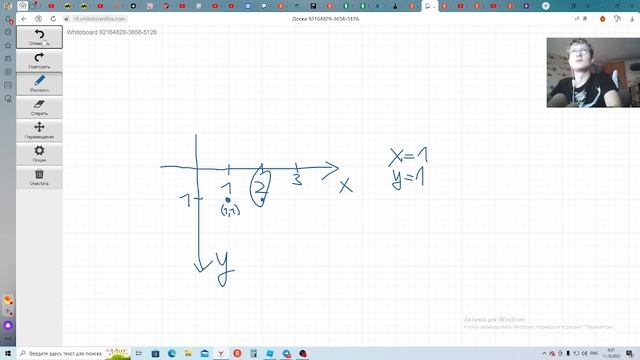Select the Pencil draw tool
The image size is (640, 360).
[39, 84]
